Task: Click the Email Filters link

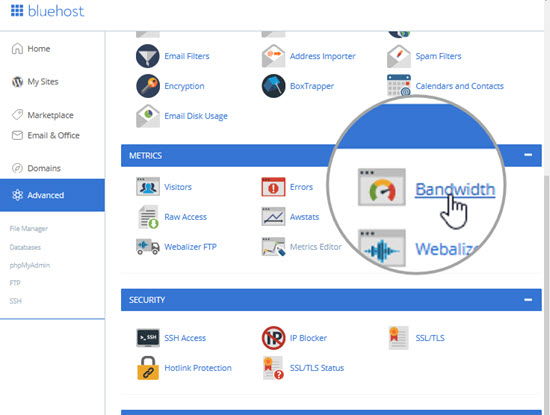Action: click(x=187, y=56)
